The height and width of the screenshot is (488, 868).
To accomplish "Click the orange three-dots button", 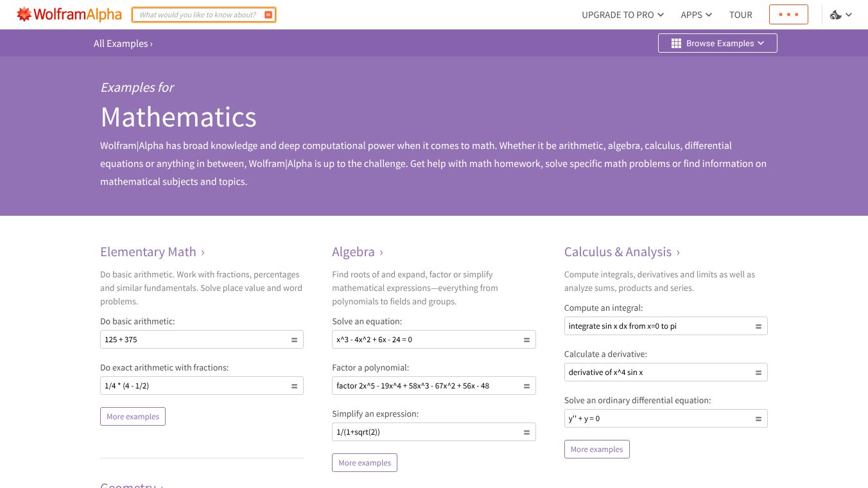I will coord(788,14).
